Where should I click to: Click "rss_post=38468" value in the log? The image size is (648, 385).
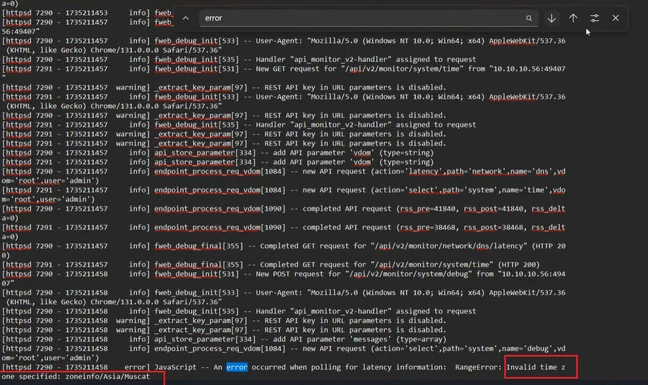click(493, 227)
